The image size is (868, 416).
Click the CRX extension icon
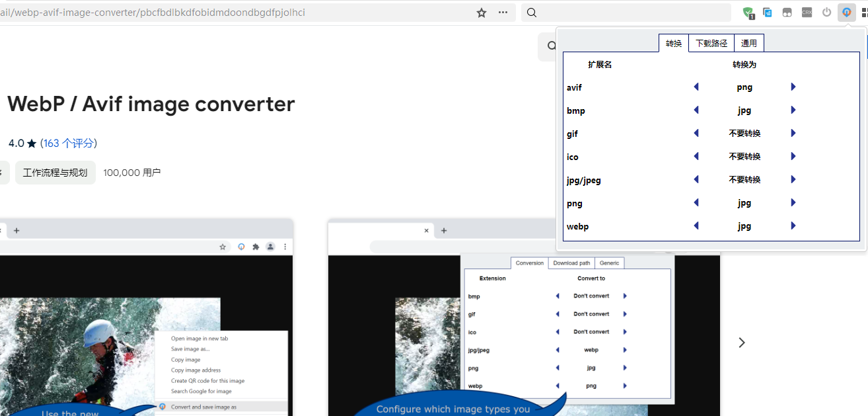coord(807,13)
